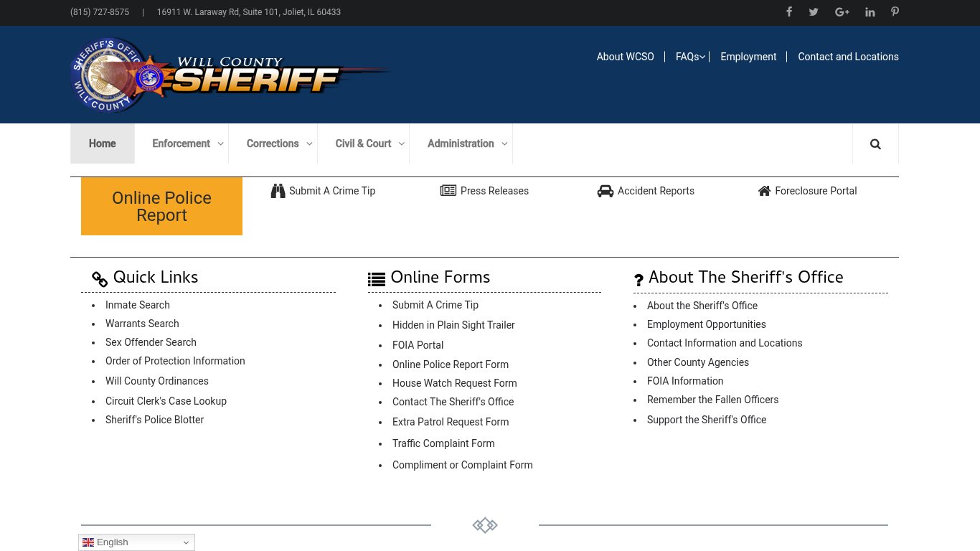Click the phone number (815) 727-8575
This screenshot has width=980, height=551.
pyautogui.click(x=100, y=12)
